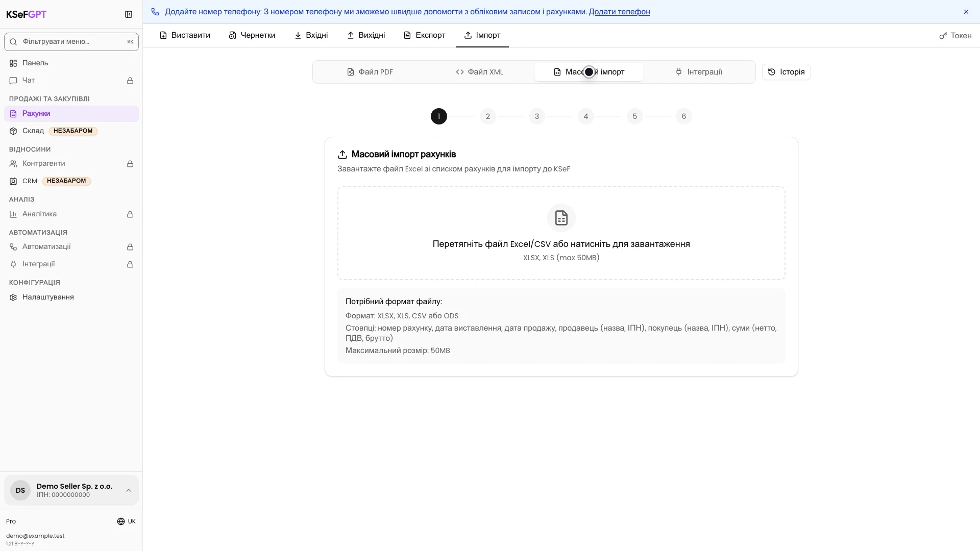This screenshot has width=980, height=551.
Task: Click the lock icon beside Аналітика
Action: coord(130,214)
